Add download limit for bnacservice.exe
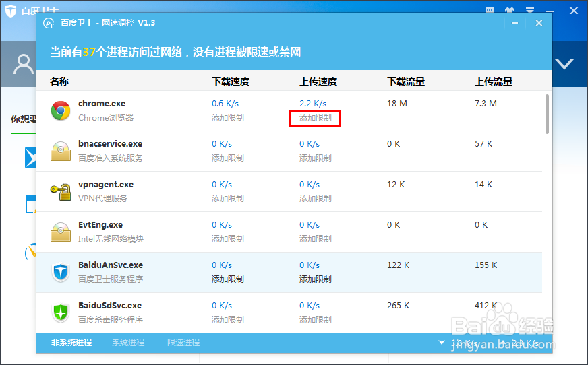588x365 pixels. click(x=228, y=158)
